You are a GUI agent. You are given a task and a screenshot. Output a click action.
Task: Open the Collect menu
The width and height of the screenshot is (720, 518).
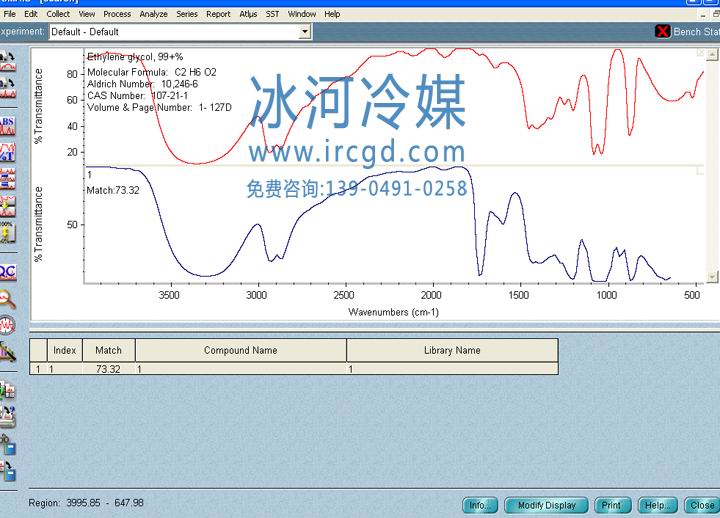click(58, 14)
